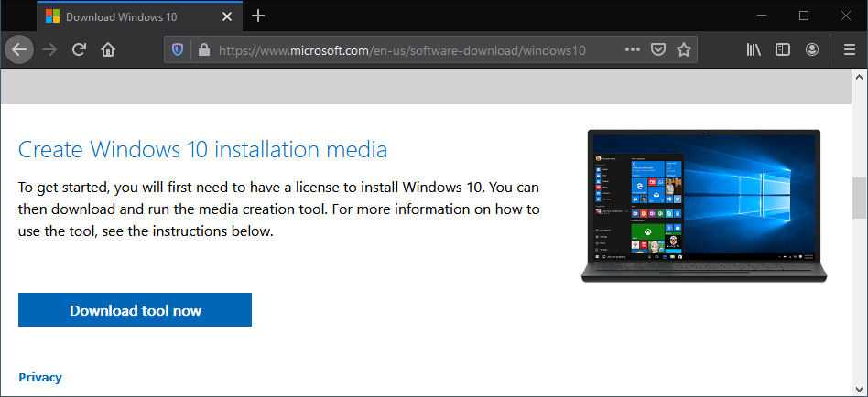The image size is (868, 397).
Task: Open the Privacy link
Action: [40, 378]
